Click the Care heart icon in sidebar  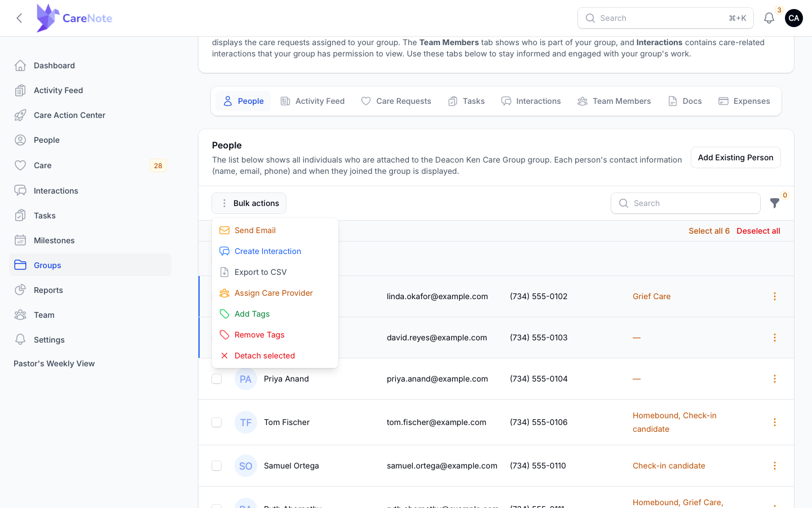tap(20, 165)
